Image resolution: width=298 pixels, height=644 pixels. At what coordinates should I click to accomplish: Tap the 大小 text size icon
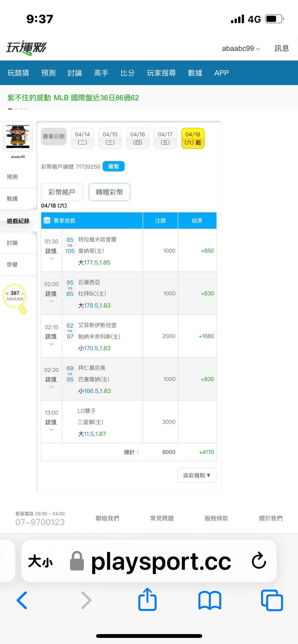[40, 561]
